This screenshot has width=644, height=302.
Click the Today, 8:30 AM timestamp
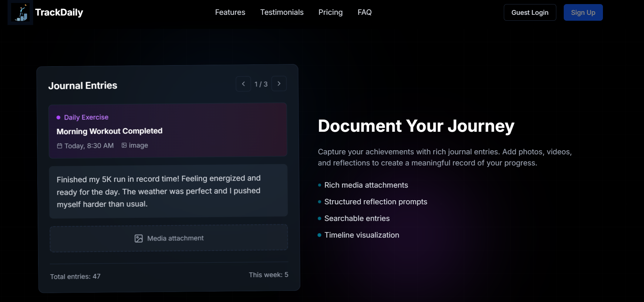(89, 146)
